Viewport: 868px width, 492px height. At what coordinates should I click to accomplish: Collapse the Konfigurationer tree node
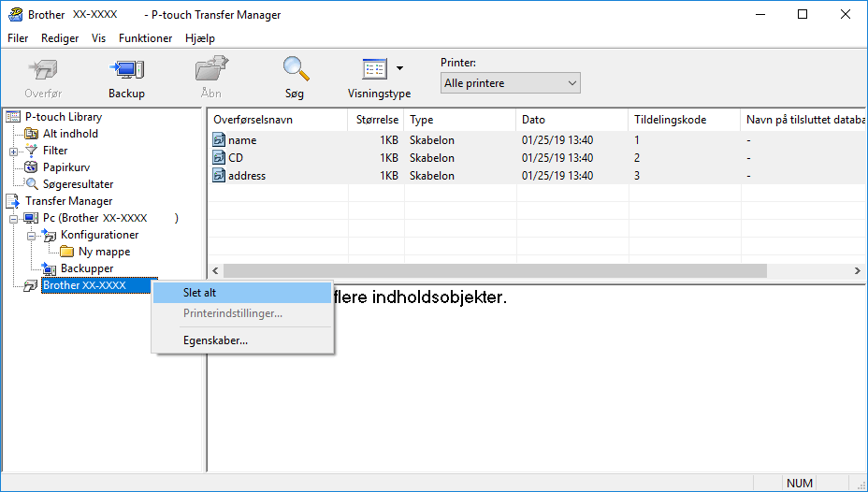click(x=31, y=235)
